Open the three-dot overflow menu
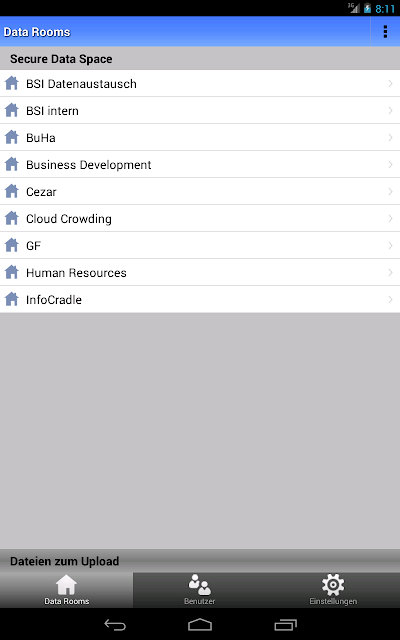This screenshot has width=400, height=640. (x=385, y=32)
